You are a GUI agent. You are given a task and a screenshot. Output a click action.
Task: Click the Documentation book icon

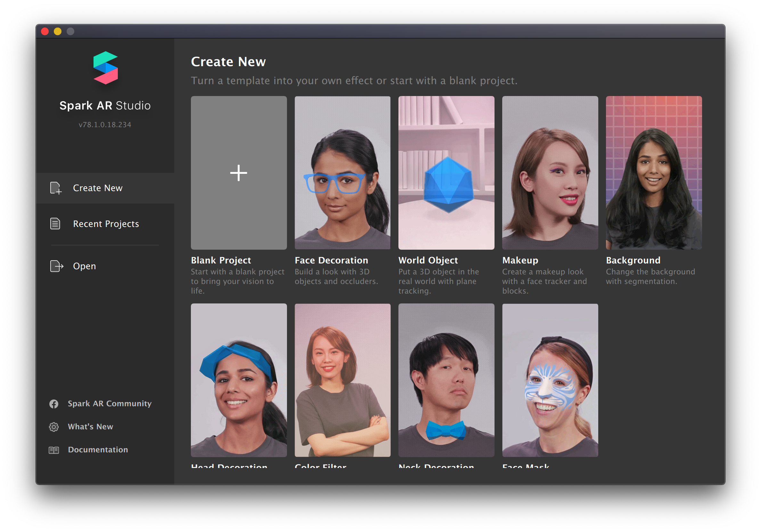(x=54, y=450)
